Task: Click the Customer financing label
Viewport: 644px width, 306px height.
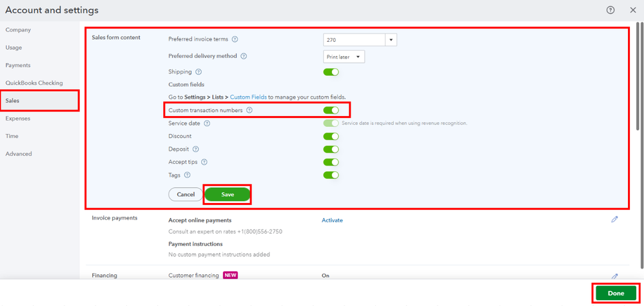Action: [x=193, y=275]
